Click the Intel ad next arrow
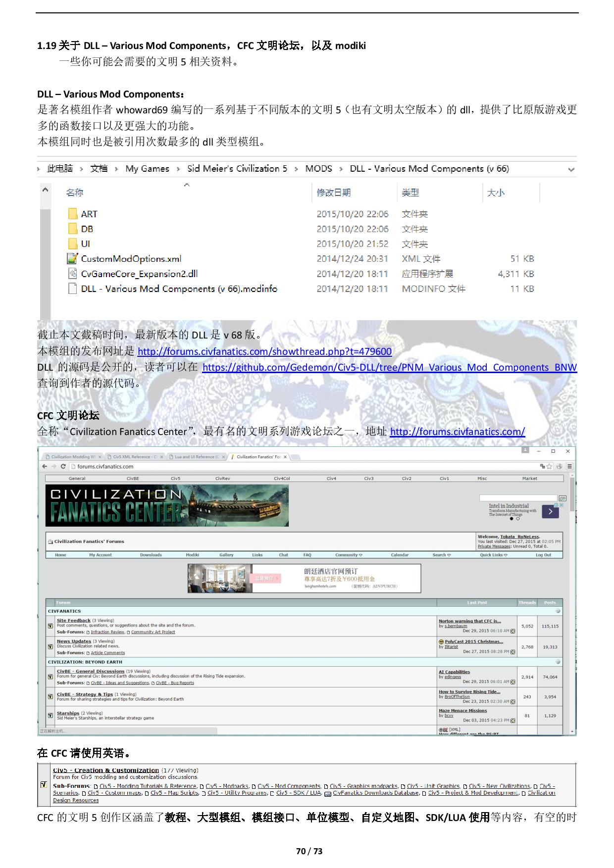Viewport: 614px width, 868px height. tap(551, 512)
